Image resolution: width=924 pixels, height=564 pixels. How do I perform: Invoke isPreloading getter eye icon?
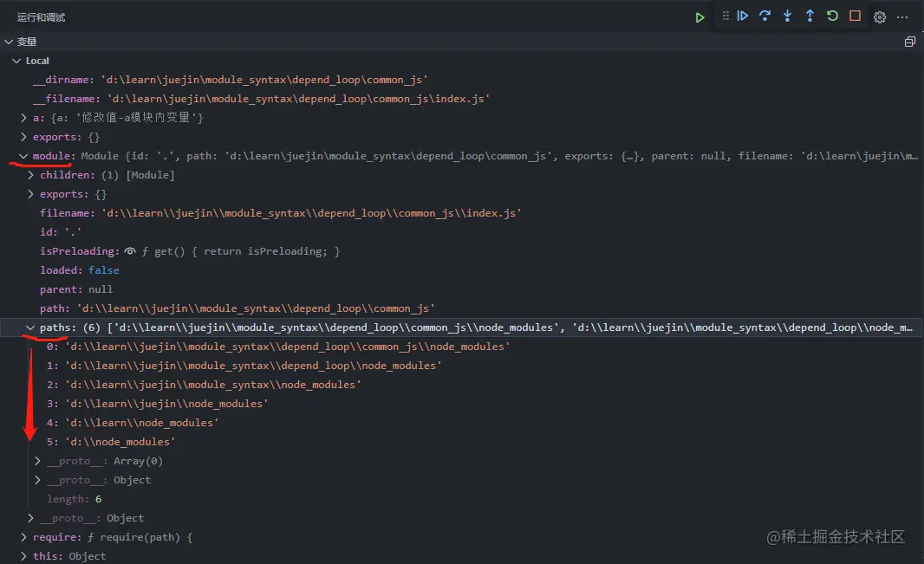click(x=130, y=251)
